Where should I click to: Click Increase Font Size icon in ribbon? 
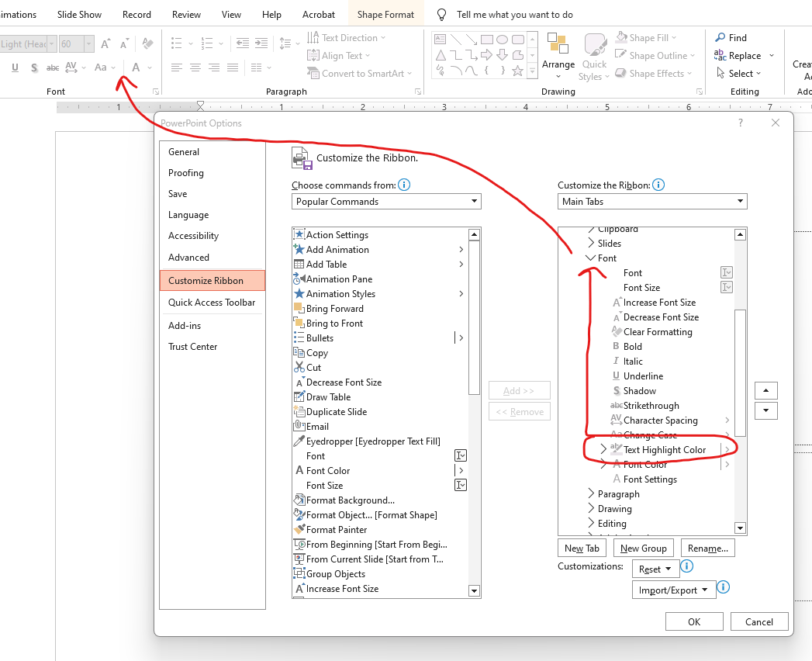click(x=105, y=44)
